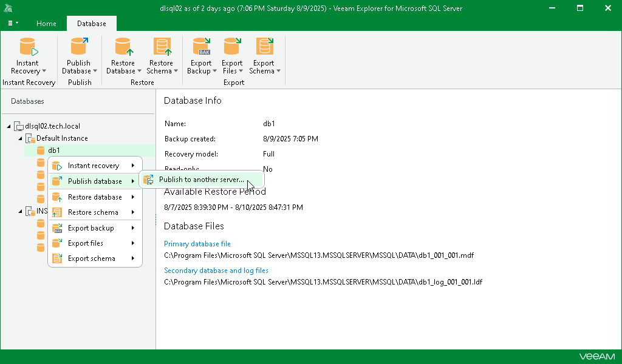Switch to the Home tab
622x364 pixels.
(x=46, y=24)
